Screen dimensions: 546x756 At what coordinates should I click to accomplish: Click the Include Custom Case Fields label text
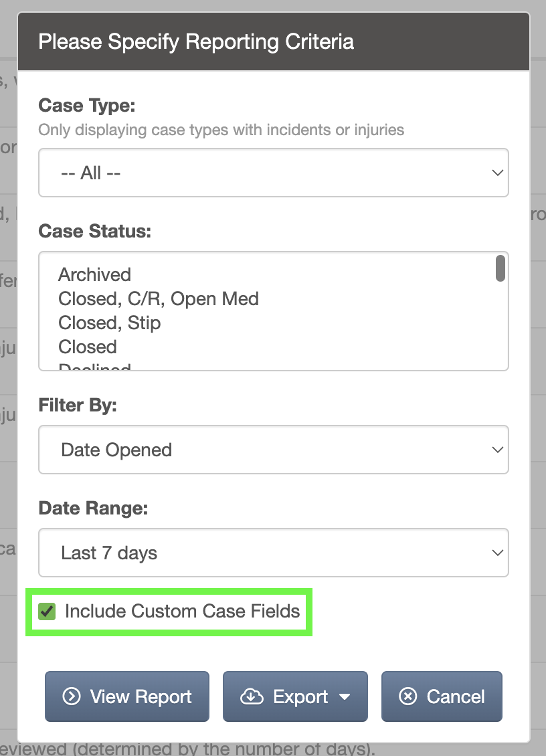182,611
